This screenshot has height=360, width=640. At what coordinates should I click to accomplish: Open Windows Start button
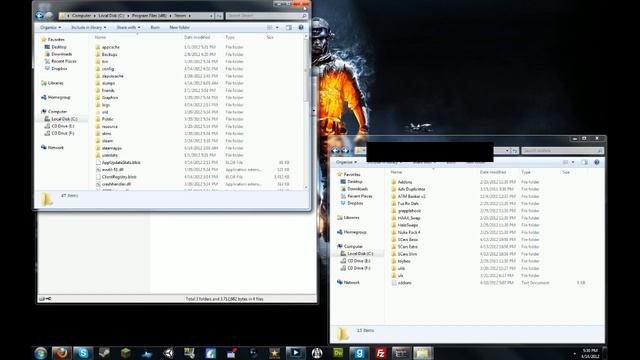tap(40, 353)
